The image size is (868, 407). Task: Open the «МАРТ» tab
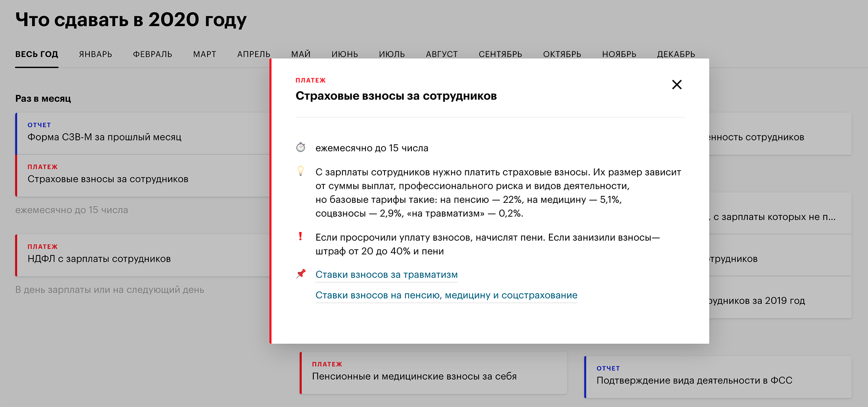pyautogui.click(x=204, y=54)
